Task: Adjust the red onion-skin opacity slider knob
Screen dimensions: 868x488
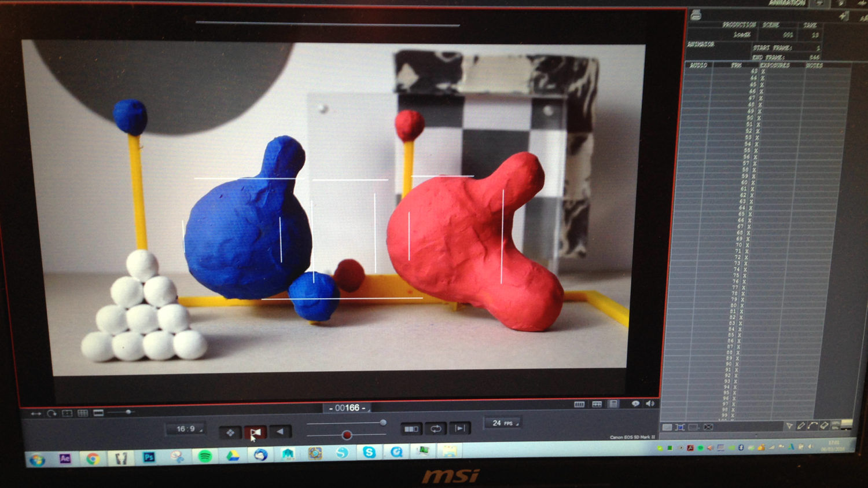Action: pyautogui.click(x=347, y=435)
